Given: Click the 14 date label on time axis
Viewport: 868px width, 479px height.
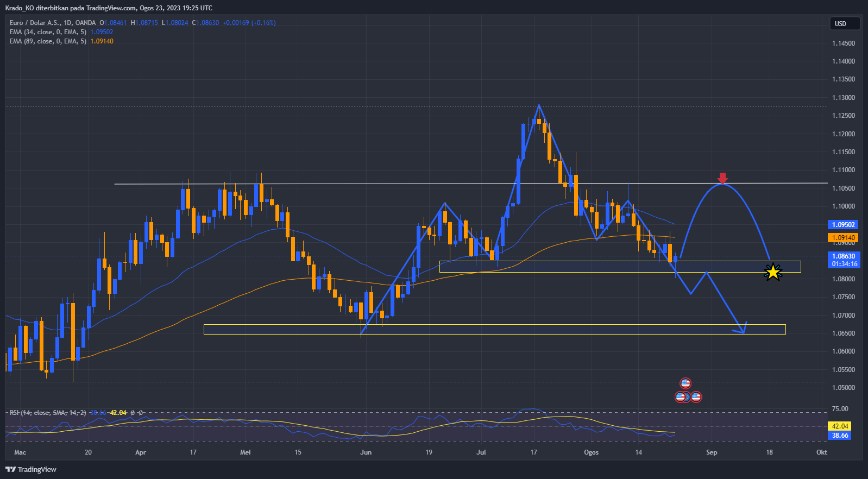Looking at the screenshot, I should (638, 452).
